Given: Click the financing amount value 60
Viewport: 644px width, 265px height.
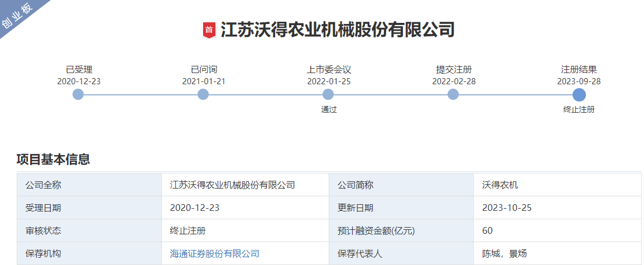Looking at the screenshot, I should click(487, 230).
